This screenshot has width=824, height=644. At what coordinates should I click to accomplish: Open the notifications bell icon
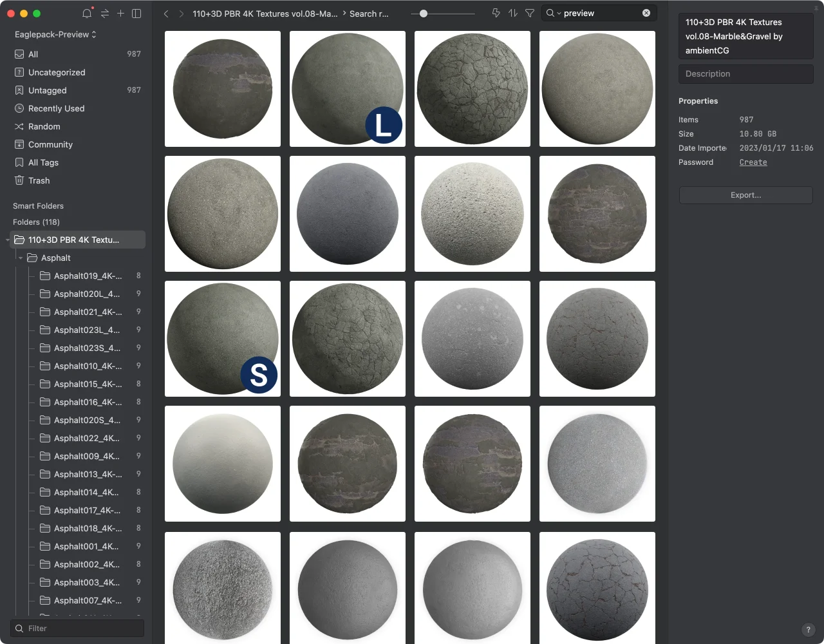click(87, 13)
